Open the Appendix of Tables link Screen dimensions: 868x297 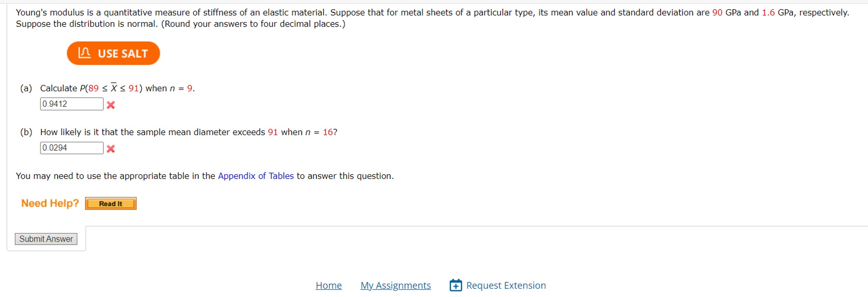coord(256,176)
